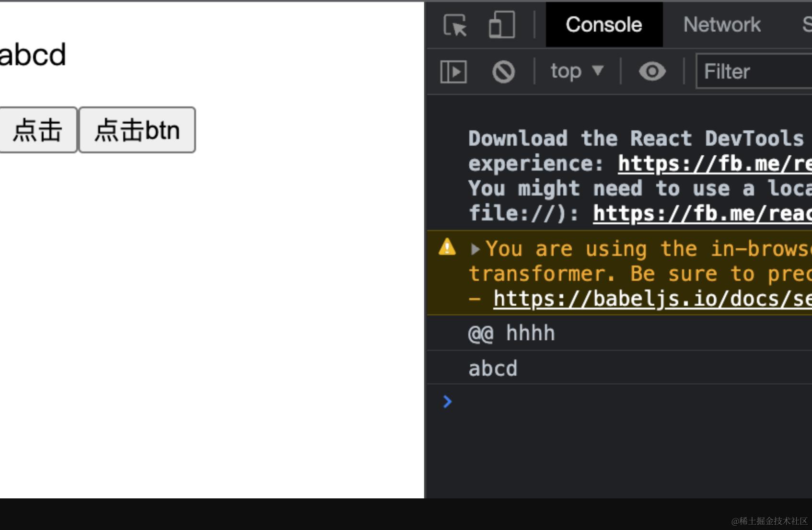812x530 pixels.
Task: Expand the Babel warning message arrow
Action: point(475,249)
